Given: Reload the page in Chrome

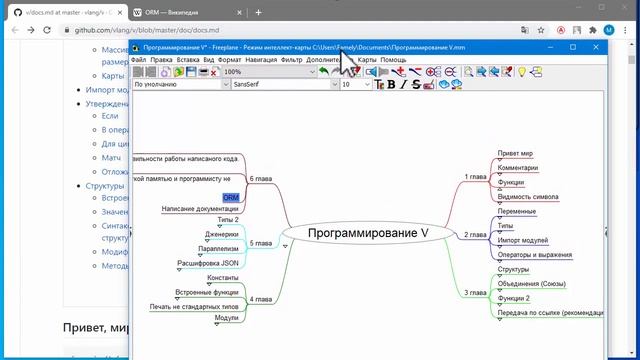Looking at the screenshot, I should (47, 30).
